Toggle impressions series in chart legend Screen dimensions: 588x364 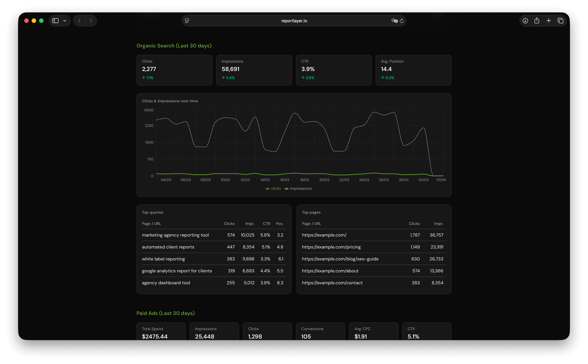pyautogui.click(x=298, y=188)
